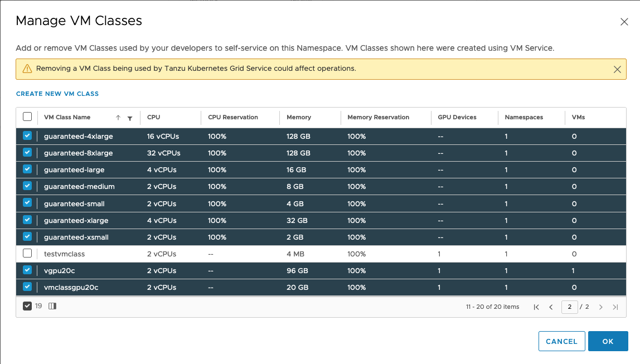Jump to the last page of results

[615, 307]
